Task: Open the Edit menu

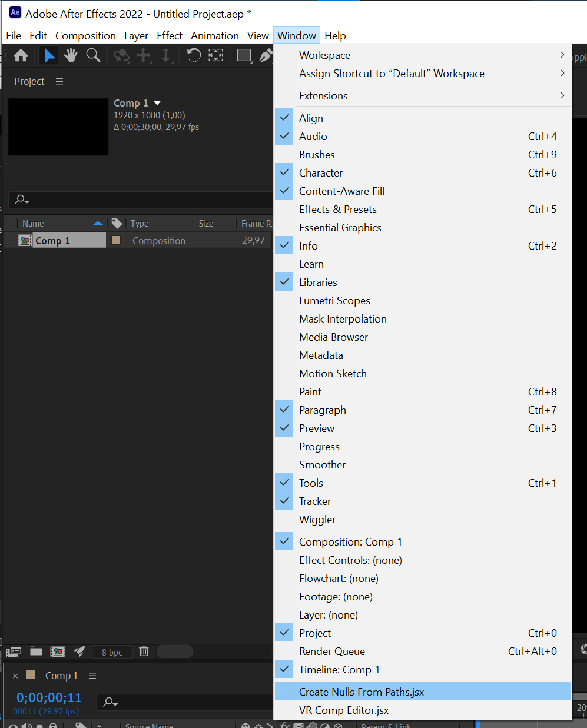Action: coord(38,35)
